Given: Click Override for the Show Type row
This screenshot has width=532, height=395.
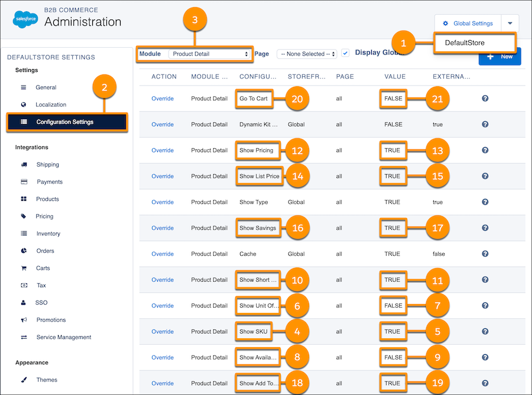Looking at the screenshot, I should click(x=163, y=203).
